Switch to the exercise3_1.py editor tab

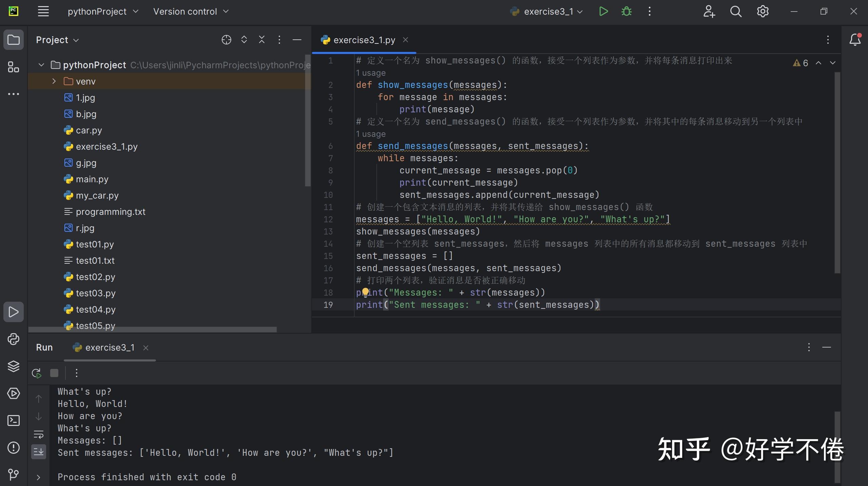[x=363, y=40]
